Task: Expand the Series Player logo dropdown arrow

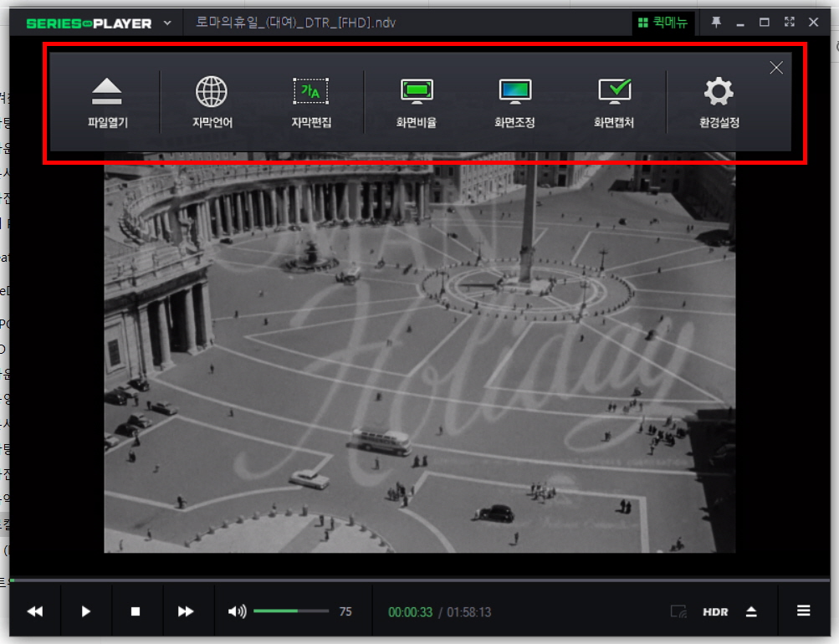Action: (167, 23)
